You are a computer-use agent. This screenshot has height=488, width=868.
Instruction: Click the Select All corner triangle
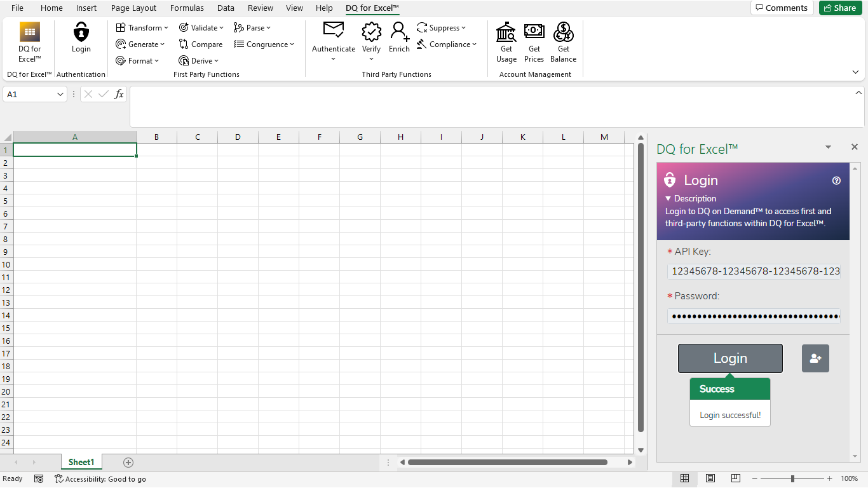tap(8, 137)
